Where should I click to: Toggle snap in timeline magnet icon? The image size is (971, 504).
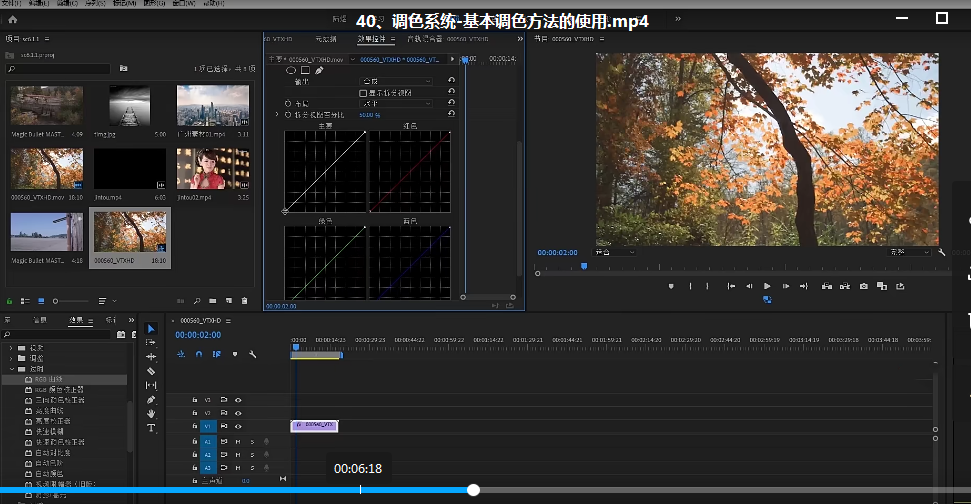pyautogui.click(x=199, y=354)
